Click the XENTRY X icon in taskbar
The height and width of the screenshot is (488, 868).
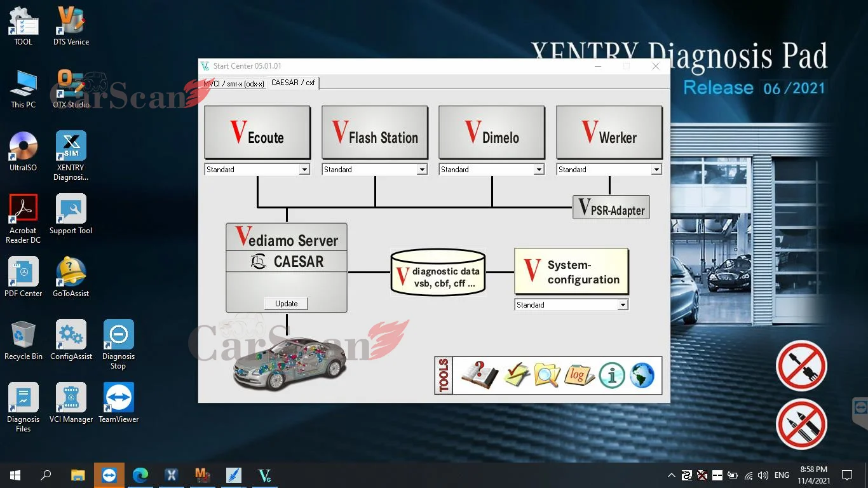(172, 475)
